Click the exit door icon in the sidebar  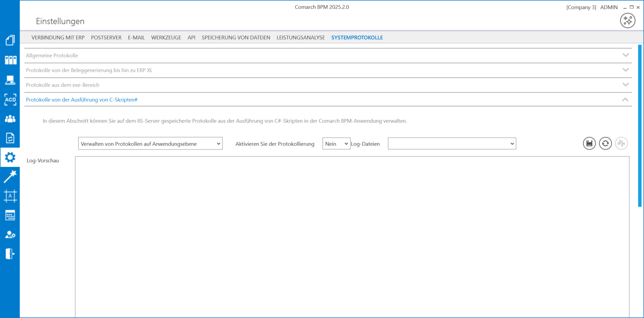(x=10, y=254)
